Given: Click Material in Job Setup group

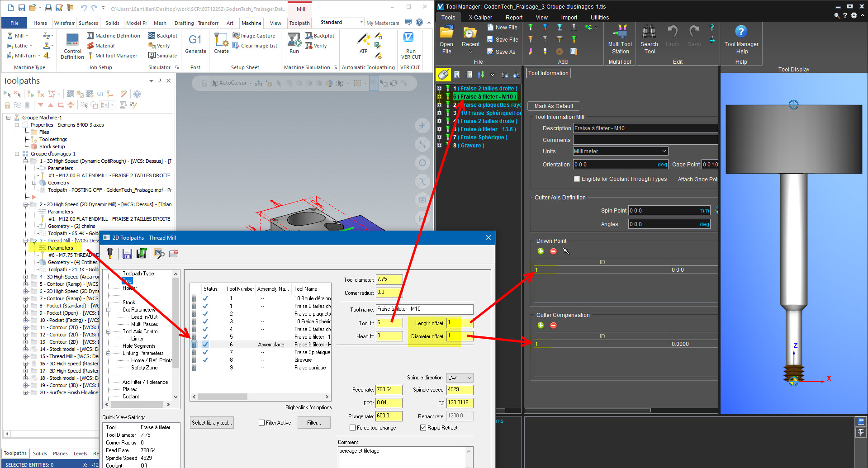Looking at the screenshot, I should pos(100,46).
